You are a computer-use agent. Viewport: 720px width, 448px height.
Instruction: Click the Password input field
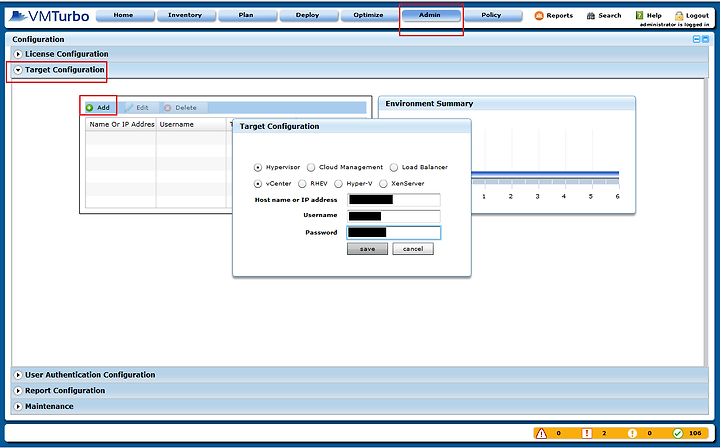click(394, 233)
